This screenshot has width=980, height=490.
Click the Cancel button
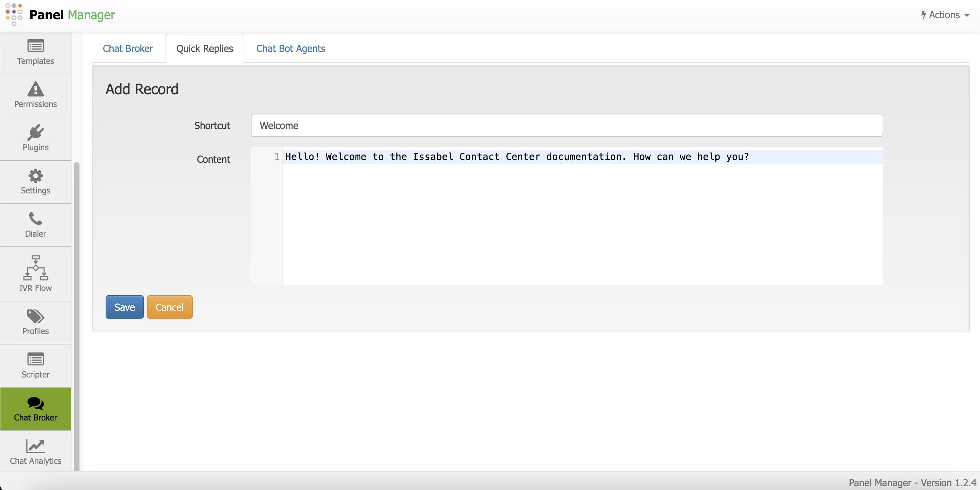coord(169,307)
